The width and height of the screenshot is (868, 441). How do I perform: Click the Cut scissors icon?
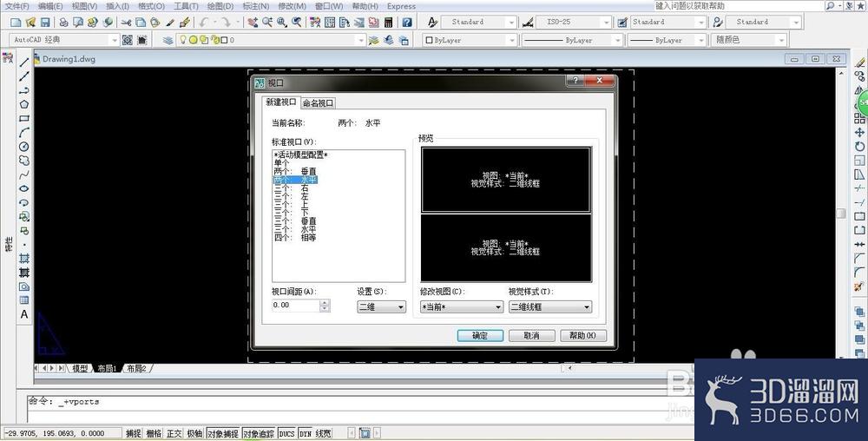pyautogui.click(x=126, y=22)
